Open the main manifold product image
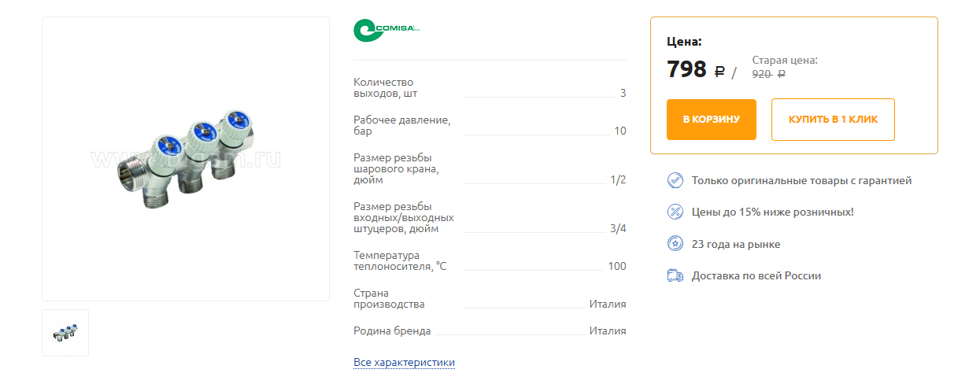 point(186,159)
